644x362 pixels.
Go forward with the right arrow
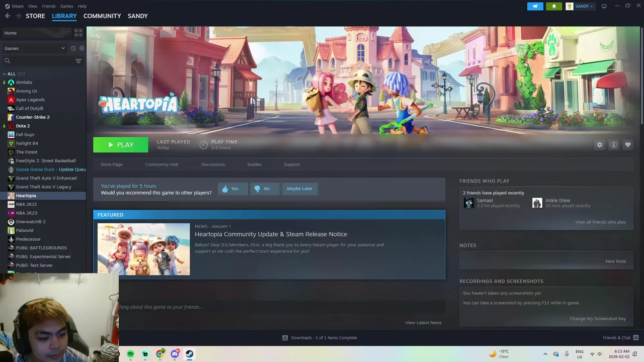pyautogui.click(x=19, y=16)
